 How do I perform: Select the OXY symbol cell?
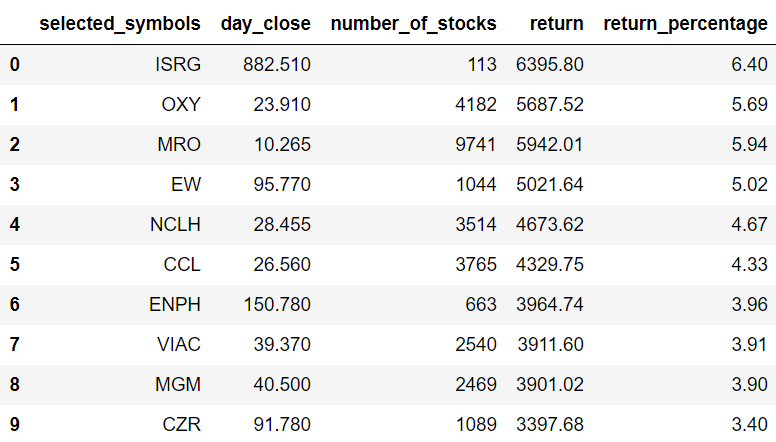tap(181, 104)
